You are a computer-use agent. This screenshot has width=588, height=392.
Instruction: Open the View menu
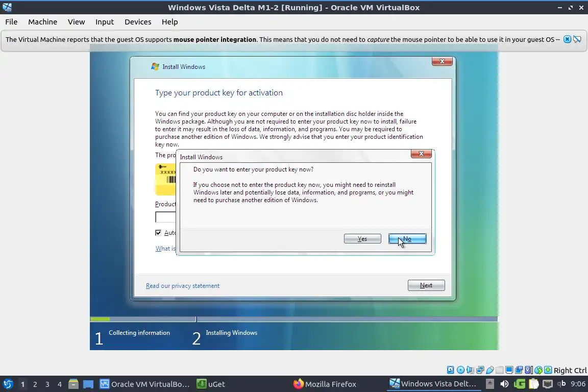pos(76,22)
